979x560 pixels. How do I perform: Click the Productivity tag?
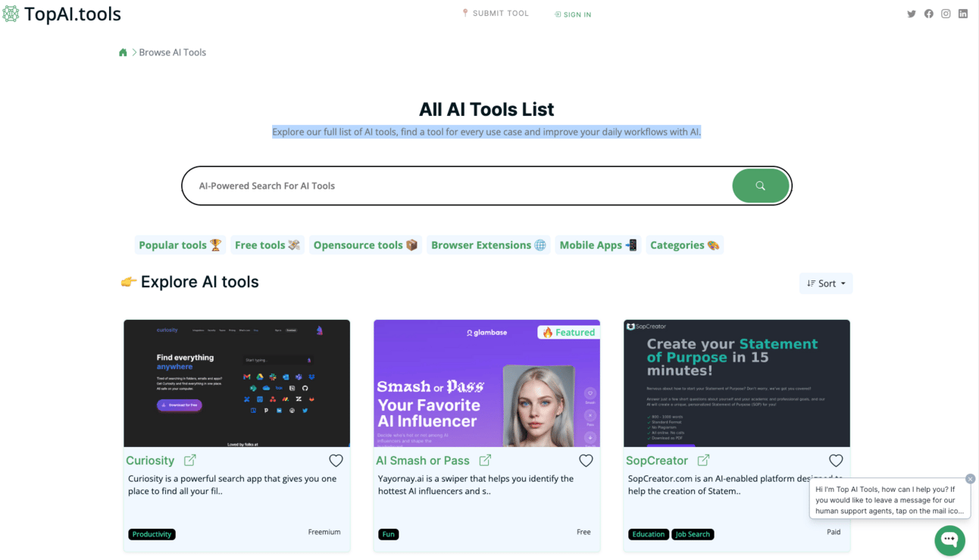point(152,534)
